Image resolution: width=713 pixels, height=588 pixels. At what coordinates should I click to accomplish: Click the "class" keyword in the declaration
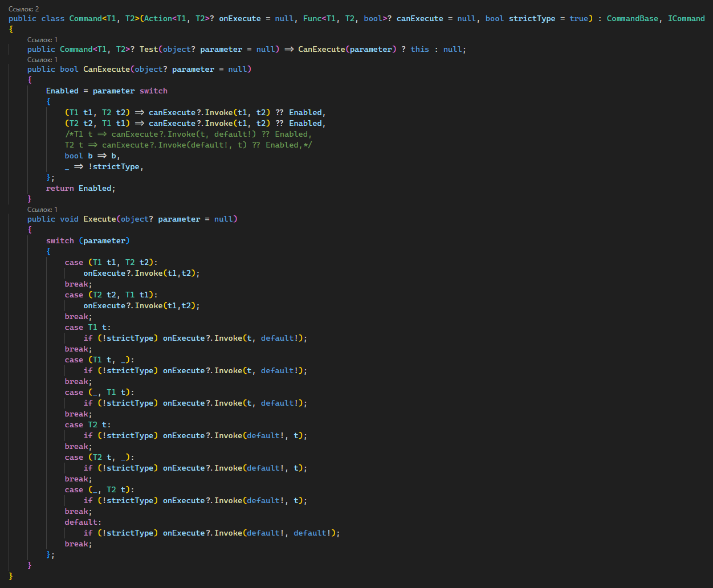53,18
